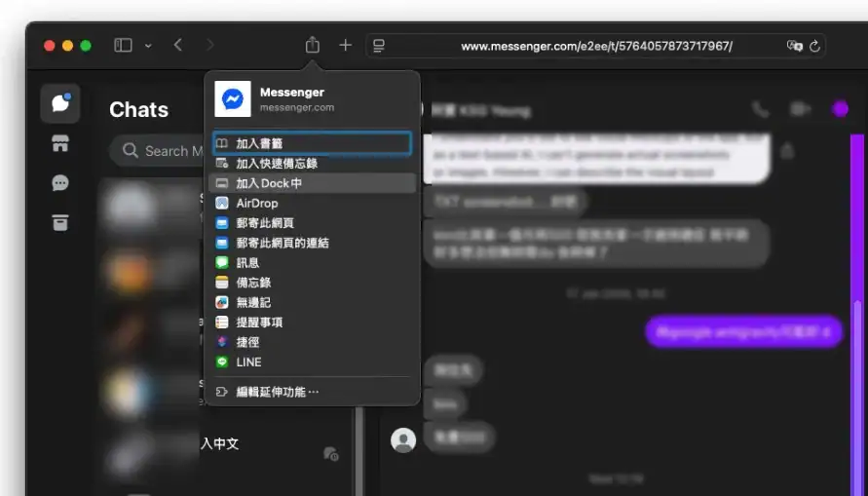
Task: Reload the page with refresh icon
Action: (x=814, y=46)
